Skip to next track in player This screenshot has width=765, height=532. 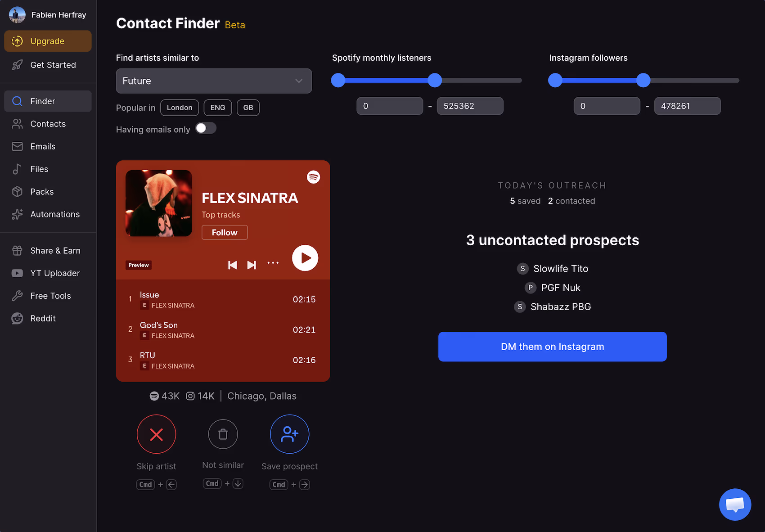point(252,265)
